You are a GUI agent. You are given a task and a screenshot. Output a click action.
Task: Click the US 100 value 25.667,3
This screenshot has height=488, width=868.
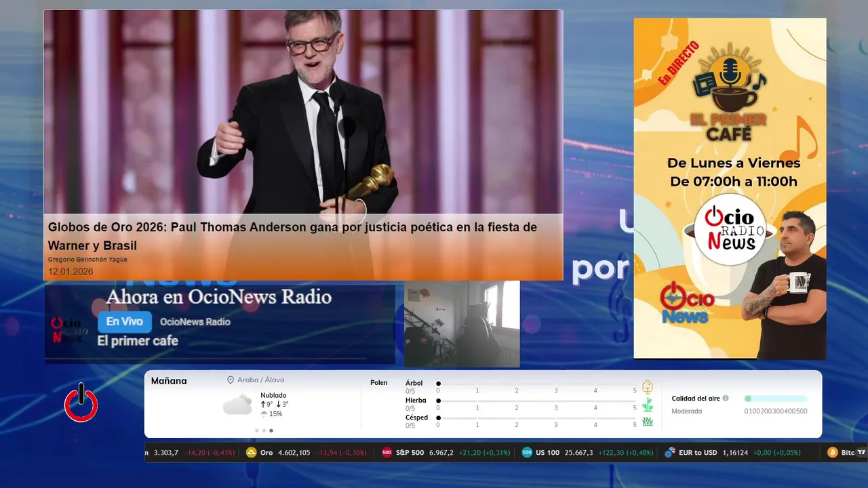tap(578, 453)
